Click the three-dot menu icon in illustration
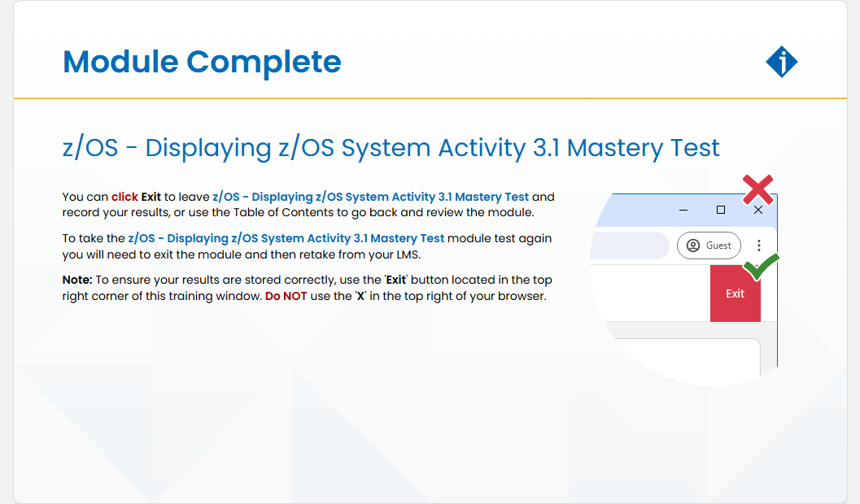Image resolution: width=860 pixels, height=504 pixels. coord(759,245)
